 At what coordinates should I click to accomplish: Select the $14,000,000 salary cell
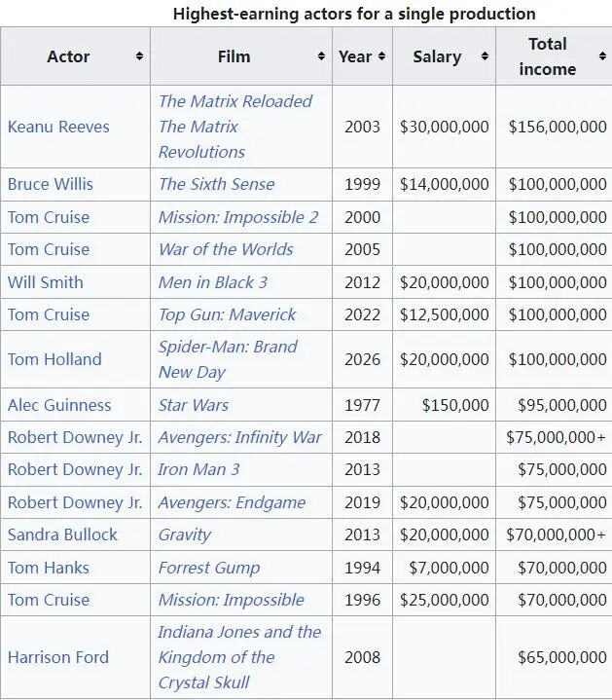click(445, 184)
